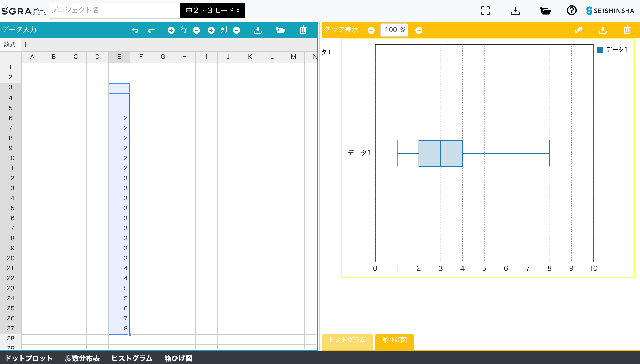Click the box plot's shaded box

[441, 153]
